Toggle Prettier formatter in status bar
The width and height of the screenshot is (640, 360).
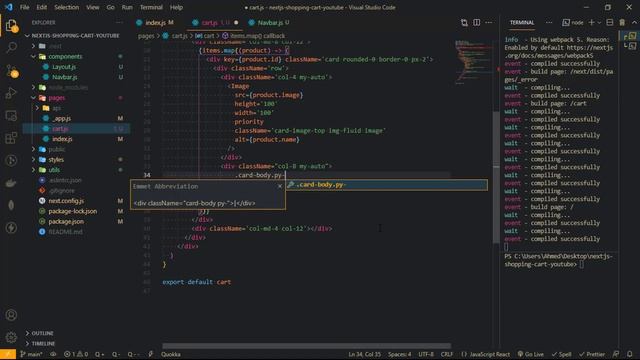592,354
